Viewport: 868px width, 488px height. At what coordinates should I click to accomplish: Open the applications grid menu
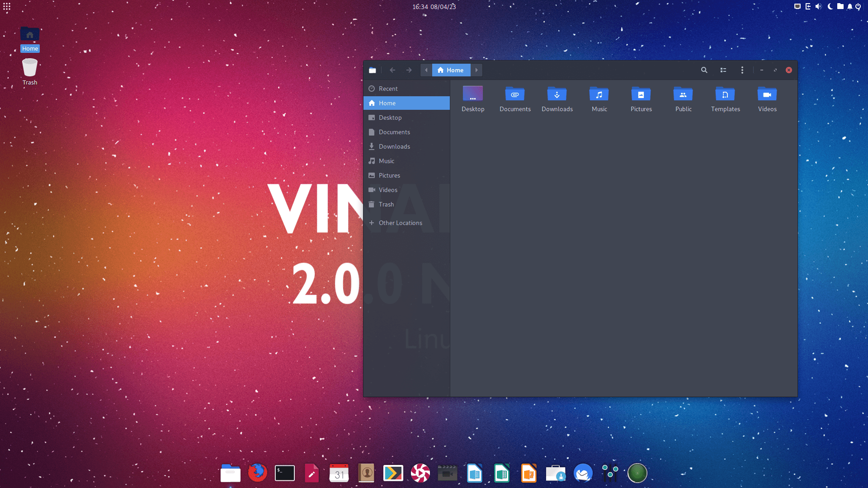[x=7, y=6]
